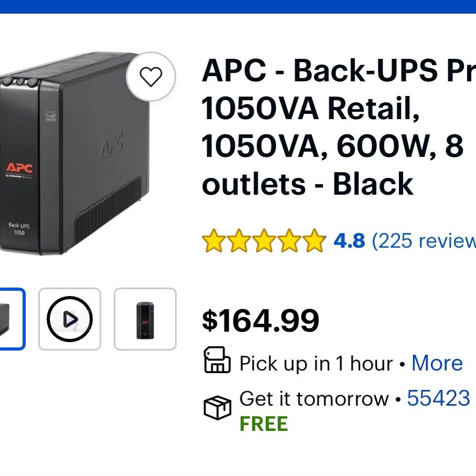Screen dimensions: 476x476
Task: Select the upright front-view UPS thumbnail
Action: click(x=145, y=319)
